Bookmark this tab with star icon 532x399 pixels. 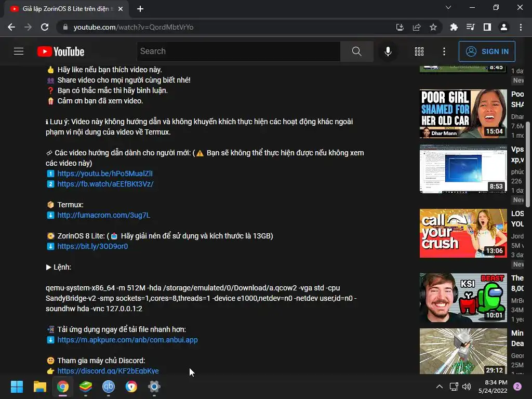coord(433,27)
